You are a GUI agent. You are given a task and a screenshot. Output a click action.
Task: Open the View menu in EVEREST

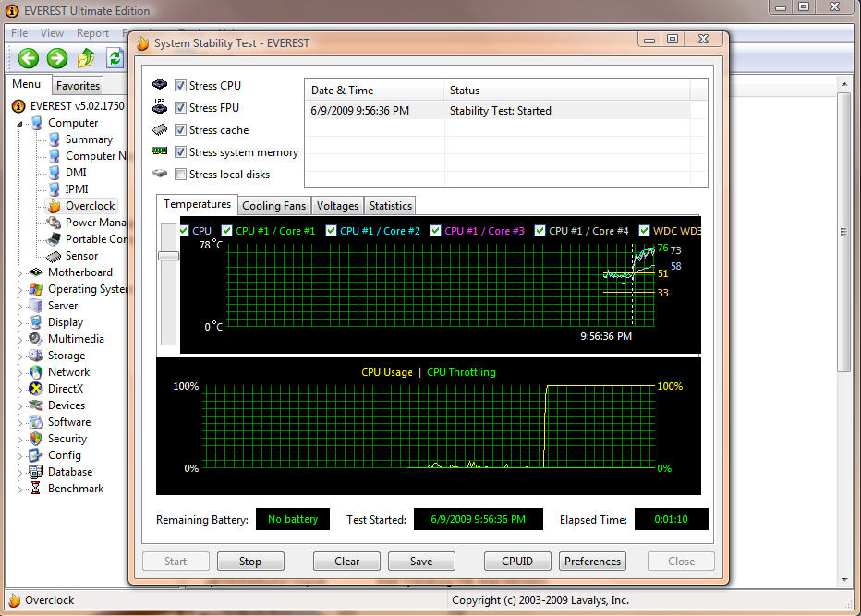(52, 33)
